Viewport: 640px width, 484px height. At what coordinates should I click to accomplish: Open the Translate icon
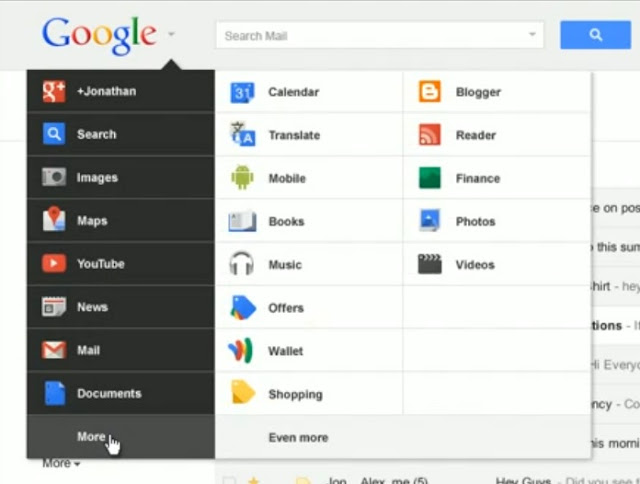coord(242,135)
